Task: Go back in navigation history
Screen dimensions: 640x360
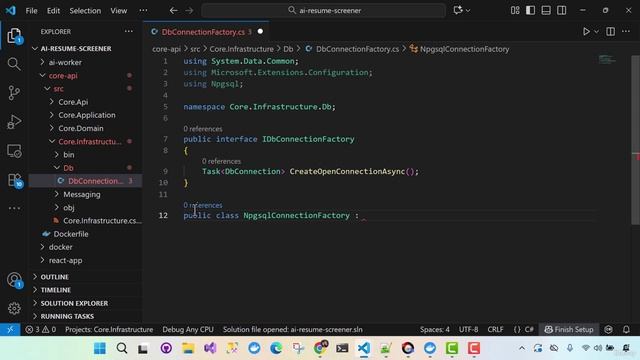Action: tap(173, 11)
